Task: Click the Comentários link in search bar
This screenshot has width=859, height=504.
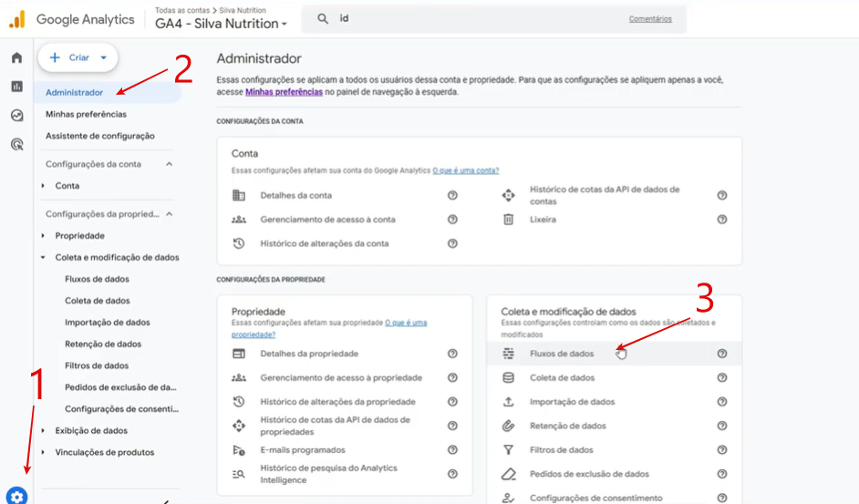Action: pyautogui.click(x=649, y=19)
